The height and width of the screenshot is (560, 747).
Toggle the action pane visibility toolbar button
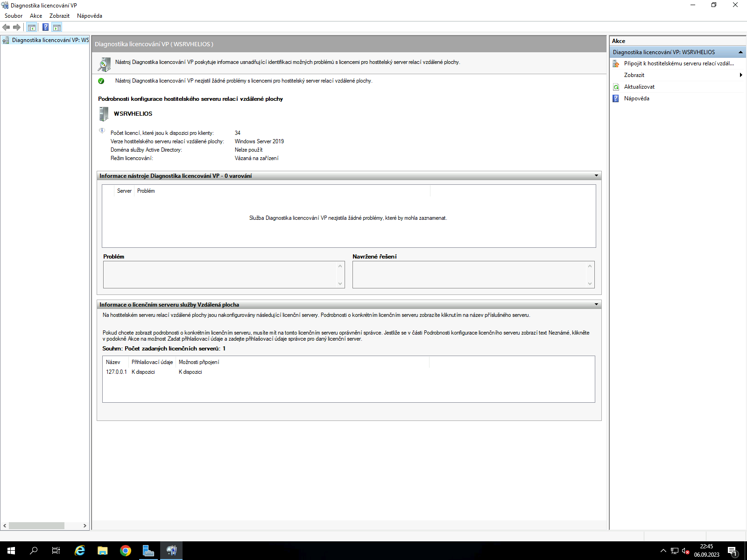(57, 27)
